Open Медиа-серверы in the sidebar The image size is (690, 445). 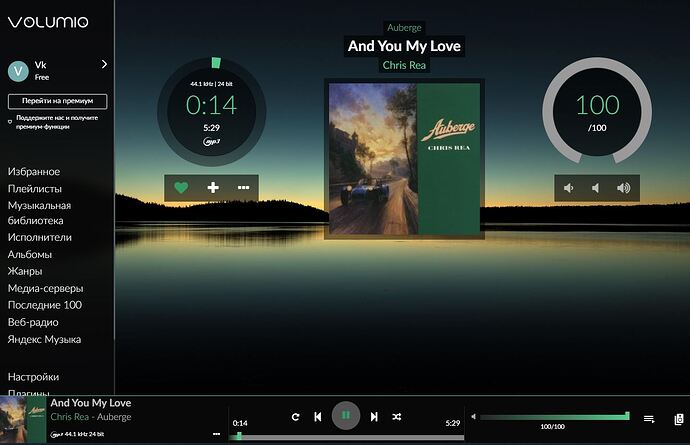[x=45, y=288]
